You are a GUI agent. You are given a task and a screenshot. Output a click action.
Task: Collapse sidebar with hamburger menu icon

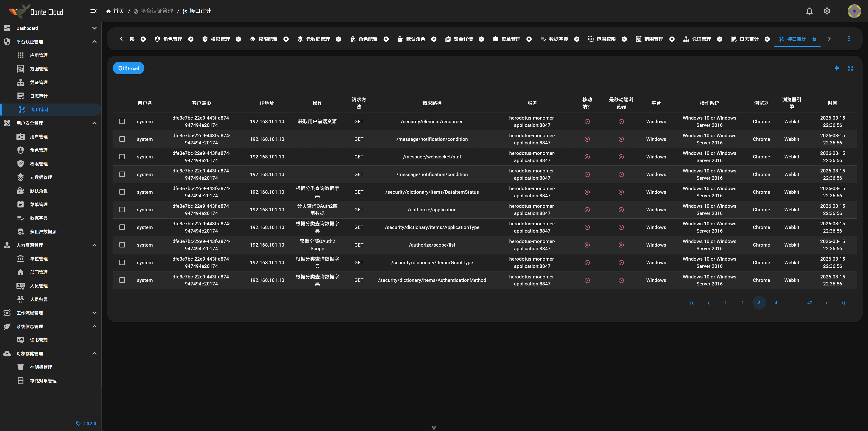(93, 11)
